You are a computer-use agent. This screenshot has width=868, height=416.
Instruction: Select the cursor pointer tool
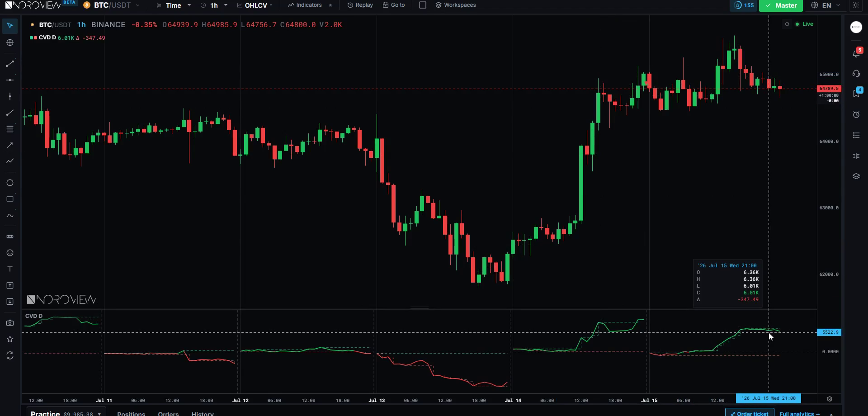click(10, 25)
